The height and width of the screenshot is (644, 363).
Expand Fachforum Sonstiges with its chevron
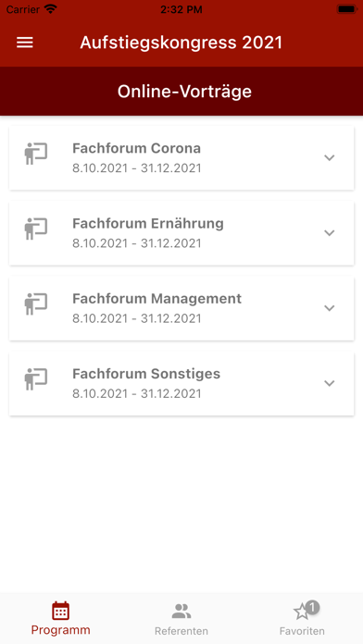[x=330, y=383]
